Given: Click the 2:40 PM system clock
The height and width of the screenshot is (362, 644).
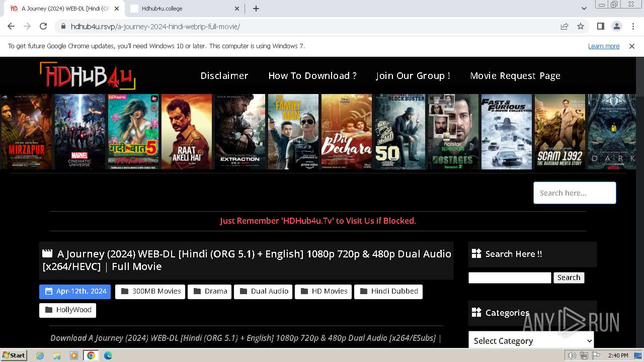Looking at the screenshot, I should coord(618,355).
